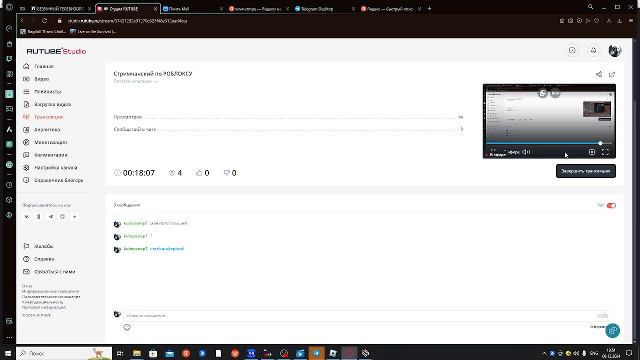This screenshot has height=360, width=640.
Task: Click the browser back arrow
Action: pos(22,20)
